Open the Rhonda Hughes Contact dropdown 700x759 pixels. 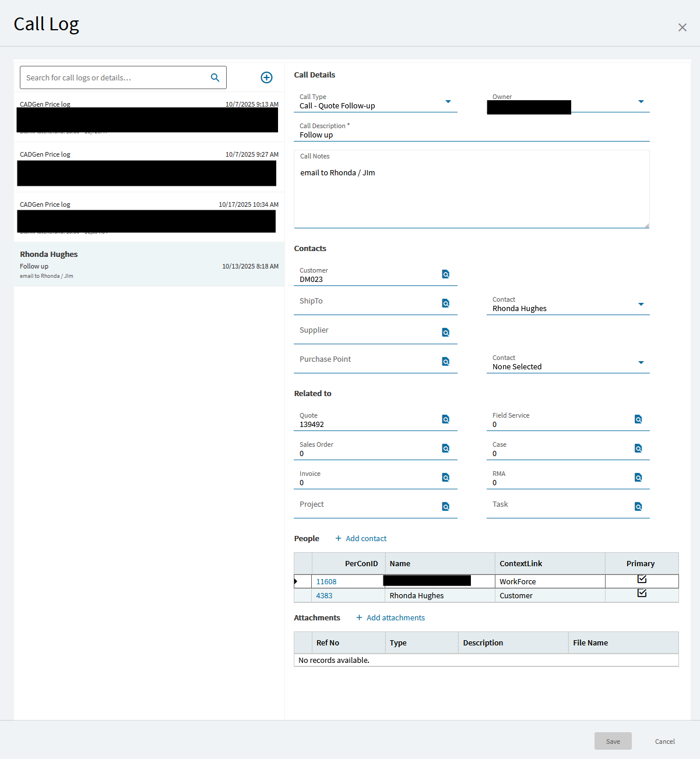pyautogui.click(x=641, y=305)
